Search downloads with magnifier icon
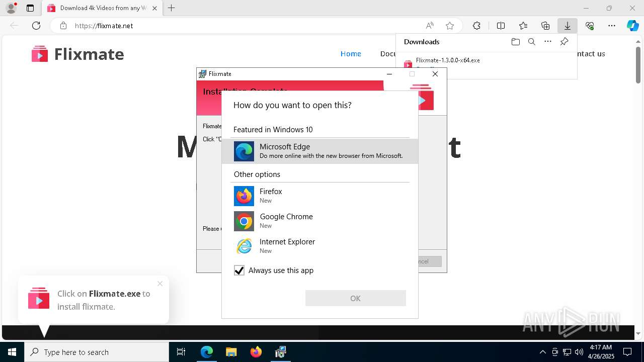 [531, 42]
